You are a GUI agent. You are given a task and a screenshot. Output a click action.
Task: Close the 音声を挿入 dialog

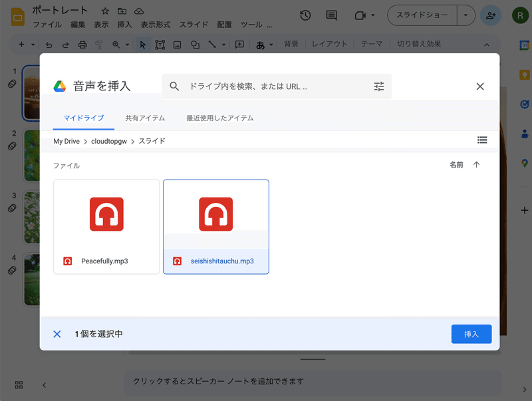pyautogui.click(x=479, y=86)
